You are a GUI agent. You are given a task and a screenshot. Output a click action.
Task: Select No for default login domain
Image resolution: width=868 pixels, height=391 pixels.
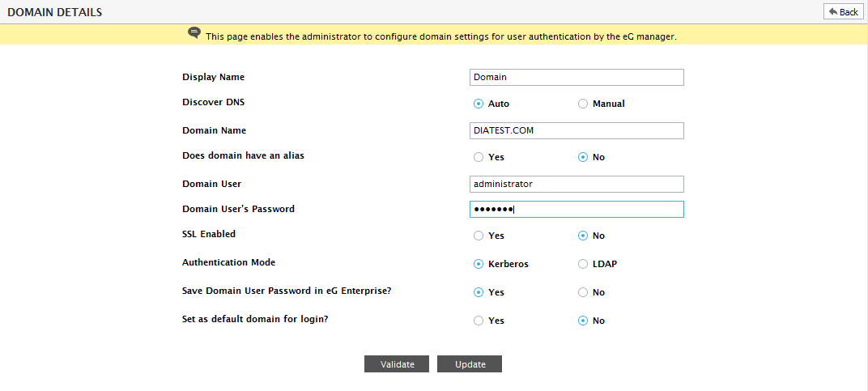tap(582, 321)
